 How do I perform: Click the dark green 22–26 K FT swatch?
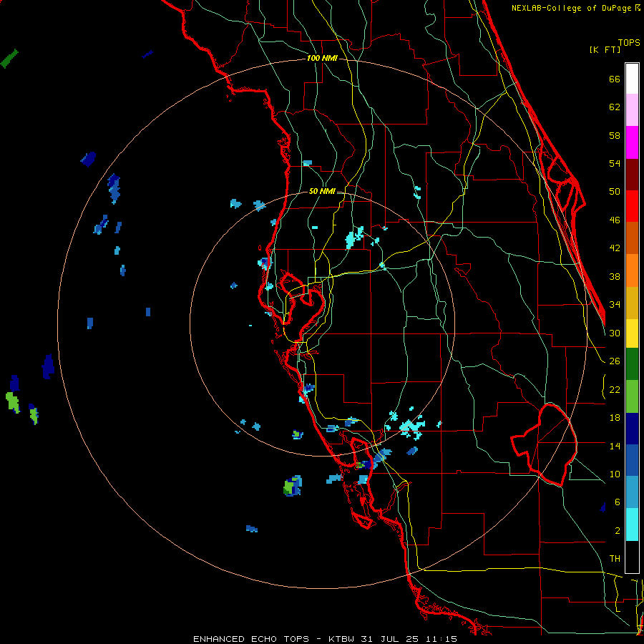(x=632, y=364)
